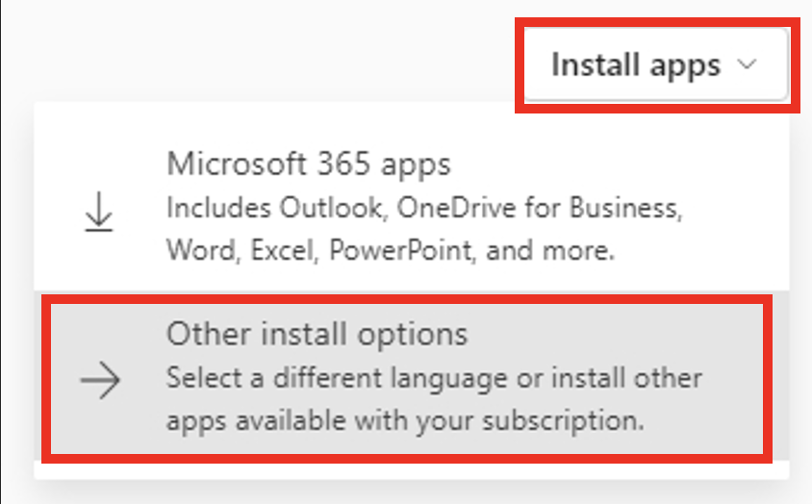Click the word "language" in the options description

point(449,379)
